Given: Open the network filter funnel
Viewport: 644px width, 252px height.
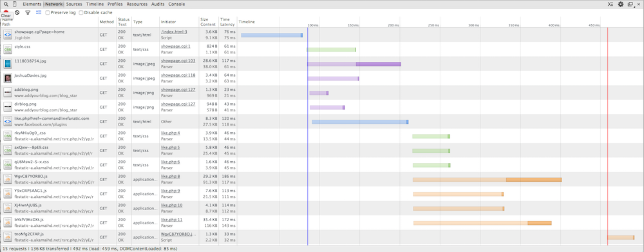Looking at the screenshot, I should (x=28, y=13).
